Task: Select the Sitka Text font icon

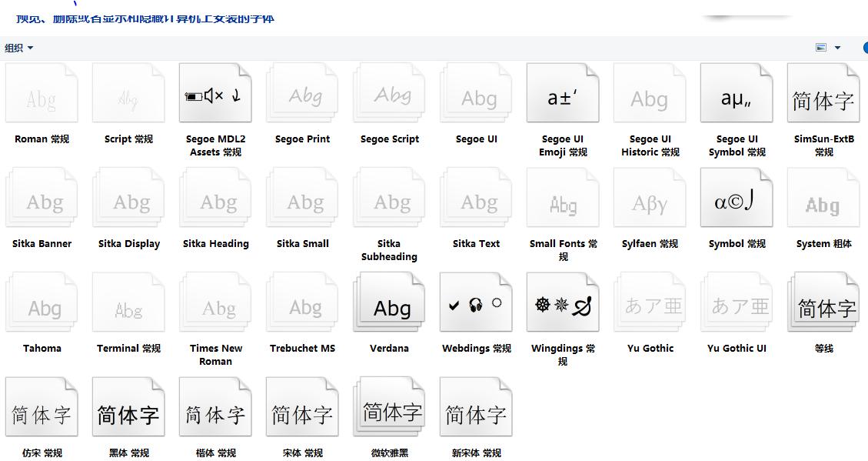Action: [476, 198]
